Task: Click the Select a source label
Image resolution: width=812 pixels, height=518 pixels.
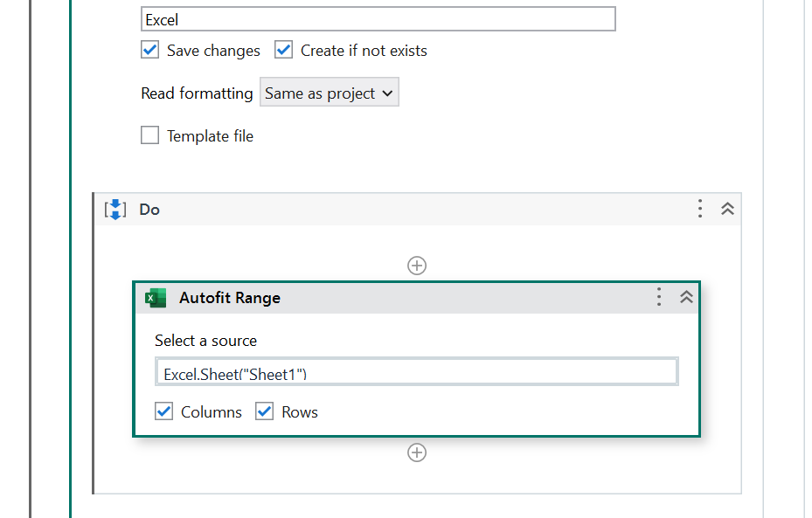Action: (x=206, y=341)
